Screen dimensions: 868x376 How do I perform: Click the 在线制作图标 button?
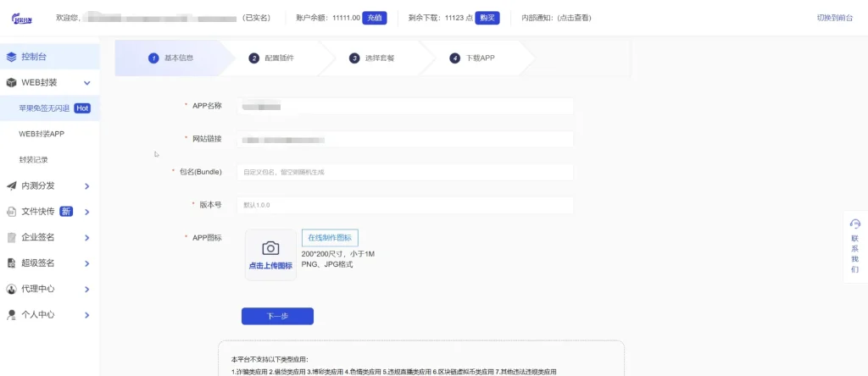330,237
